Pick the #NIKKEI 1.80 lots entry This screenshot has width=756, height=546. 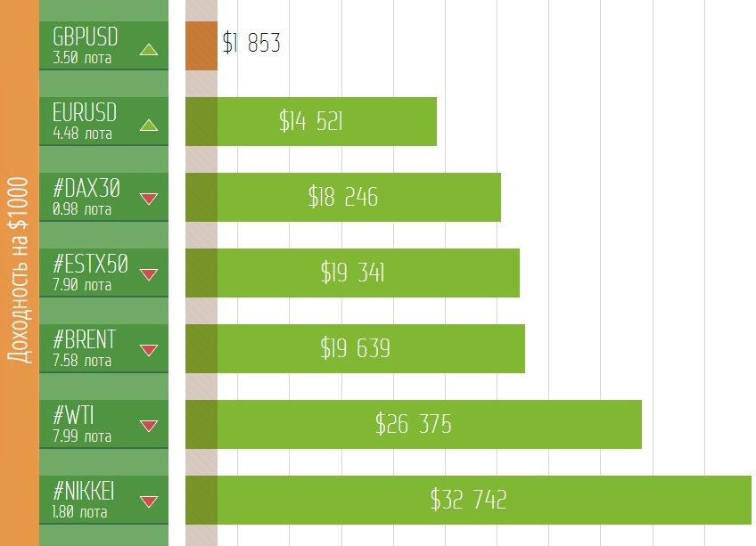click(x=84, y=499)
